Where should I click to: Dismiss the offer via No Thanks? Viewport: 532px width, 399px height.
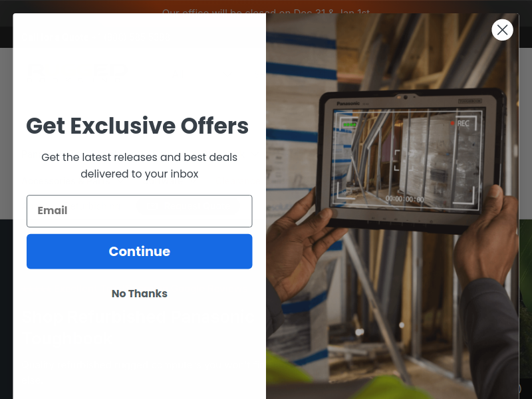tap(140, 293)
